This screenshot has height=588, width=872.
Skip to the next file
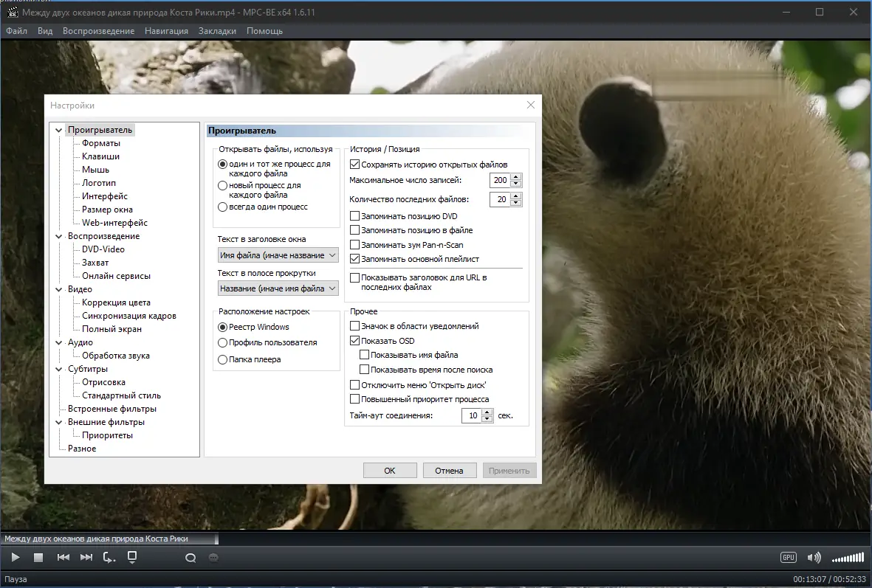point(86,558)
